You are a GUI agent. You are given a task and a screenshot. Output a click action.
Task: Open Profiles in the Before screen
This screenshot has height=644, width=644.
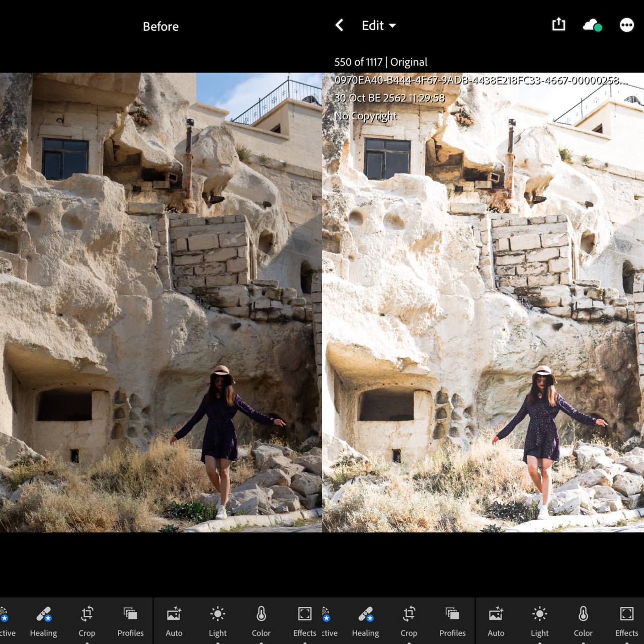point(130,622)
